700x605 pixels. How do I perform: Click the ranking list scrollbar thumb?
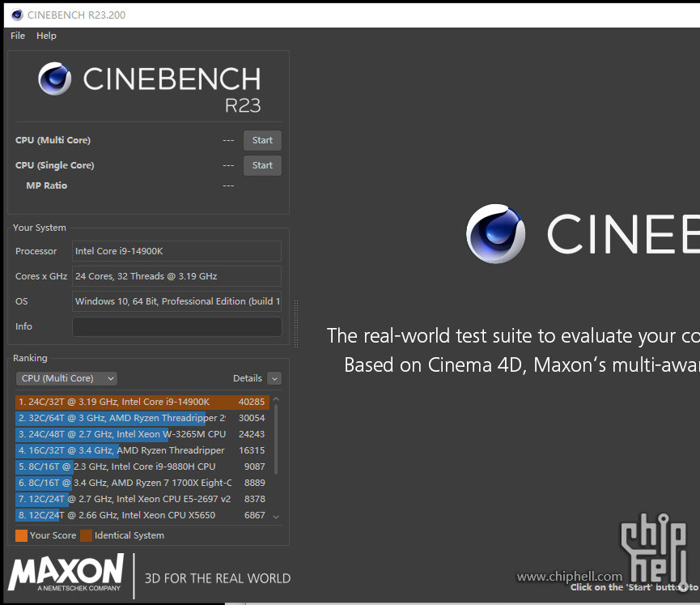coord(276,439)
